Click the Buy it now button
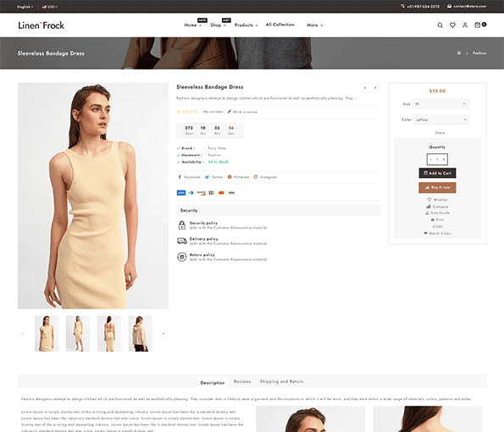This screenshot has height=432, width=504. pyautogui.click(x=437, y=187)
